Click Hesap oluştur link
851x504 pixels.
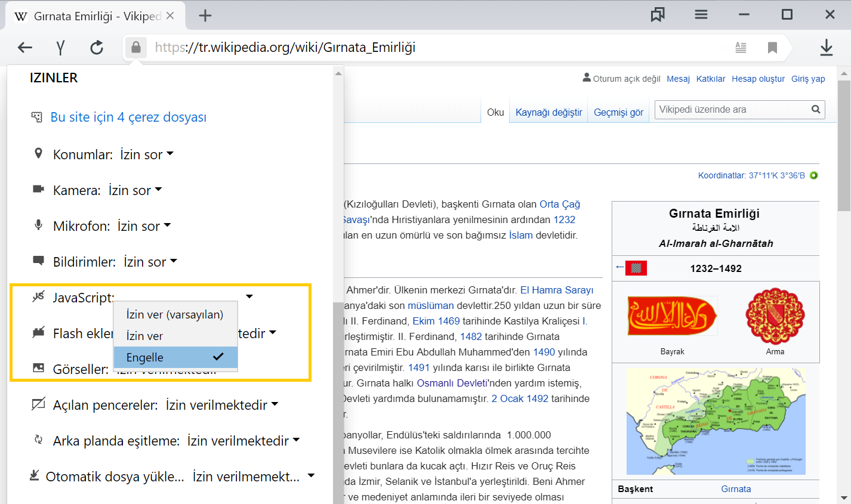[758, 79]
